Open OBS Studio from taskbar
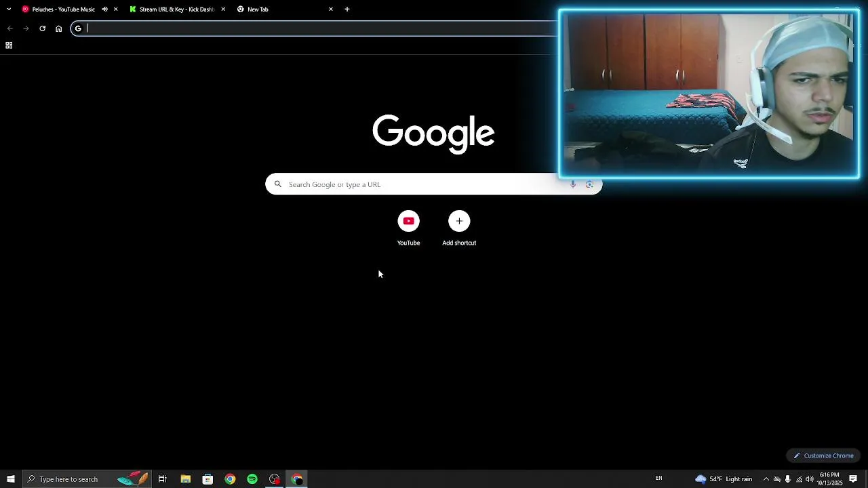 click(275, 479)
